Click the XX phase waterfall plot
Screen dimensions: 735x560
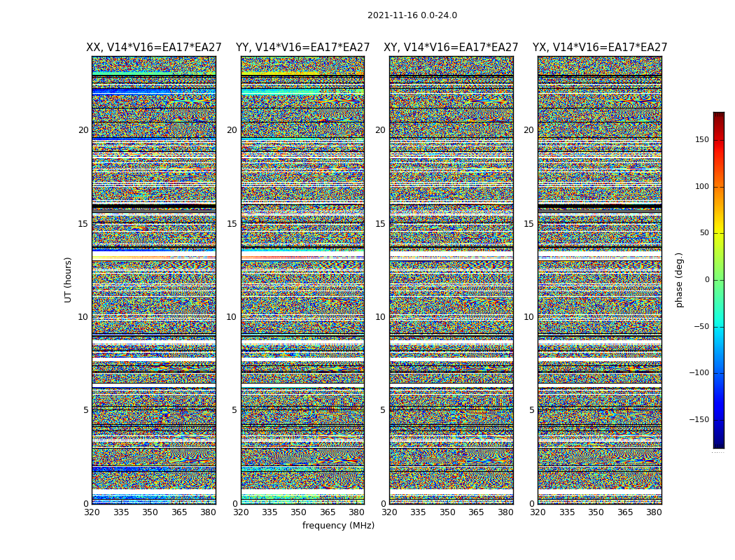tap(154, 280)
